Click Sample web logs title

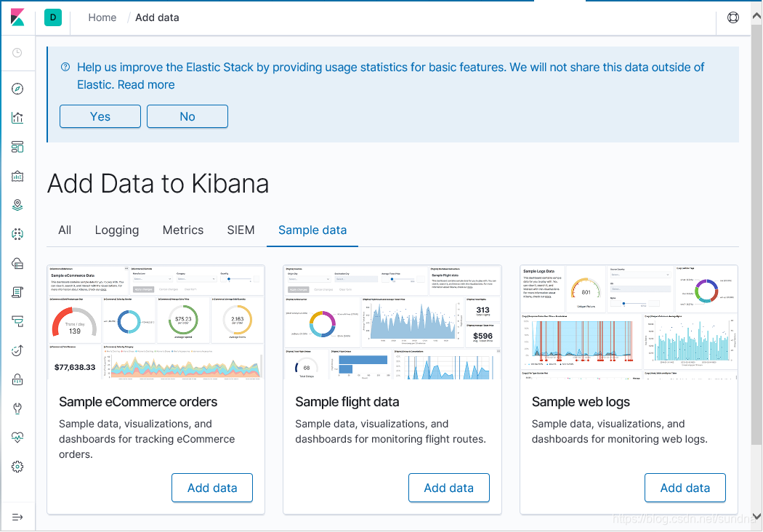(x=581, y=402)
